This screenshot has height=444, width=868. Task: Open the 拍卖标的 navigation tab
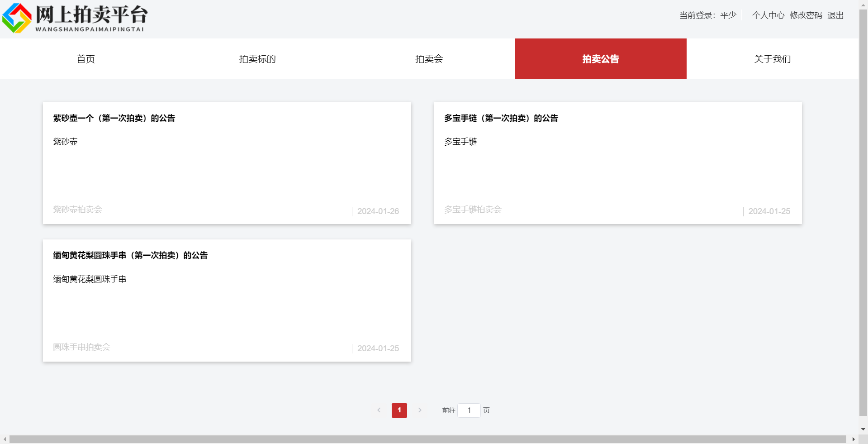tap(257, 59)
